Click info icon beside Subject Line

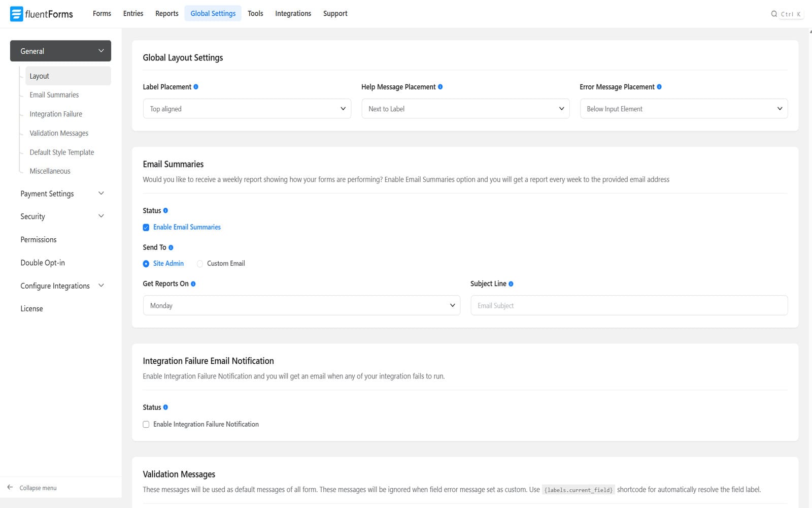(511, 284)
